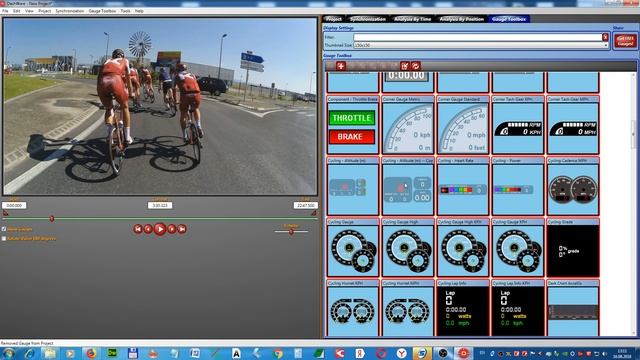Switch to the Project tab
This screenshot has width=640, height=360.
tap(333, 19)
